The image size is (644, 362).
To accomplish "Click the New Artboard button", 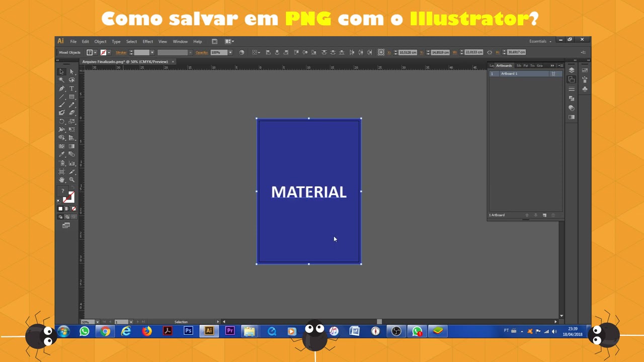I will [x=544, y=215].
